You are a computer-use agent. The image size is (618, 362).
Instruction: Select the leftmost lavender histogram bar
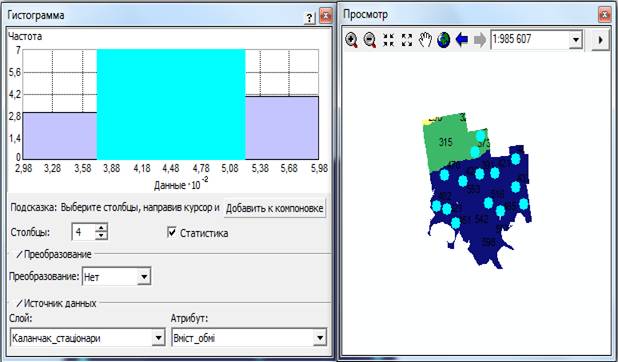[x=60, y=136]
